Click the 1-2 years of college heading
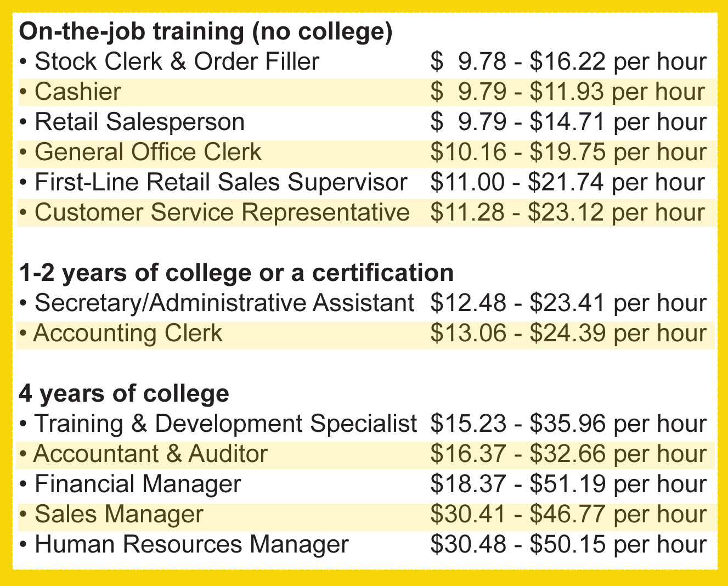The image size is (728, 586). click(x=236, y=273)
